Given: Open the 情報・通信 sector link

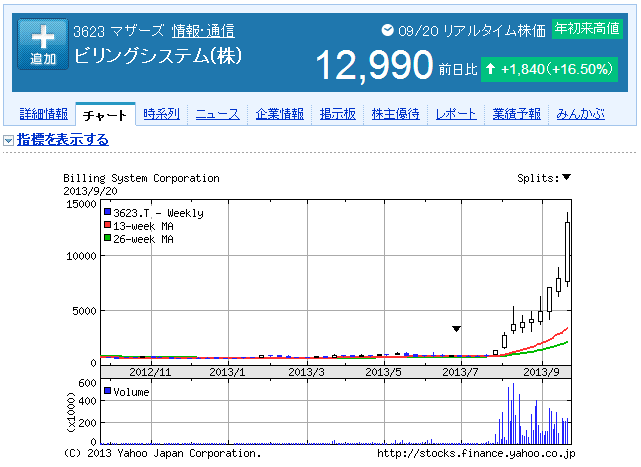Looking at the screenshot, I should point(203,31).
